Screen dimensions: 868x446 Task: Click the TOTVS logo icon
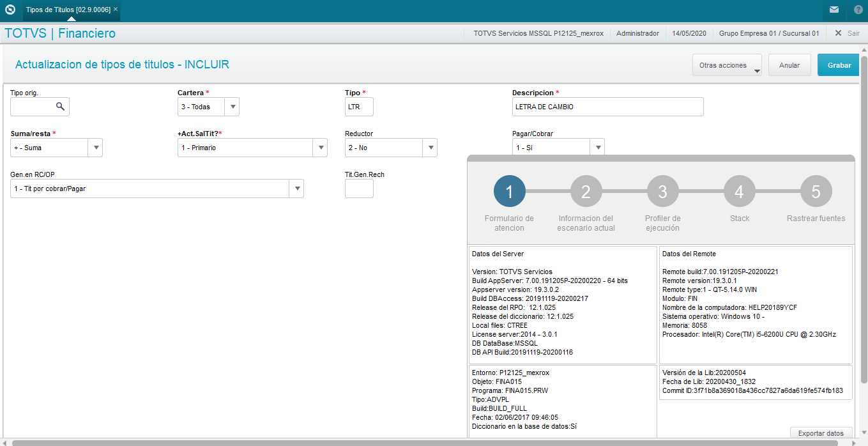coord(10,10)
